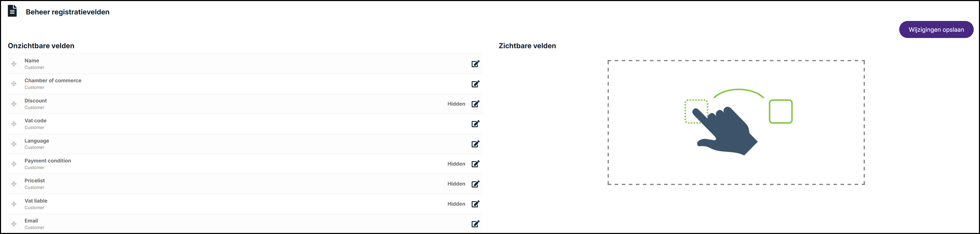Image resolution: width=980 pixels, height=234 pixels.
Task: Select the Language field name
Action: pos(37,141)
